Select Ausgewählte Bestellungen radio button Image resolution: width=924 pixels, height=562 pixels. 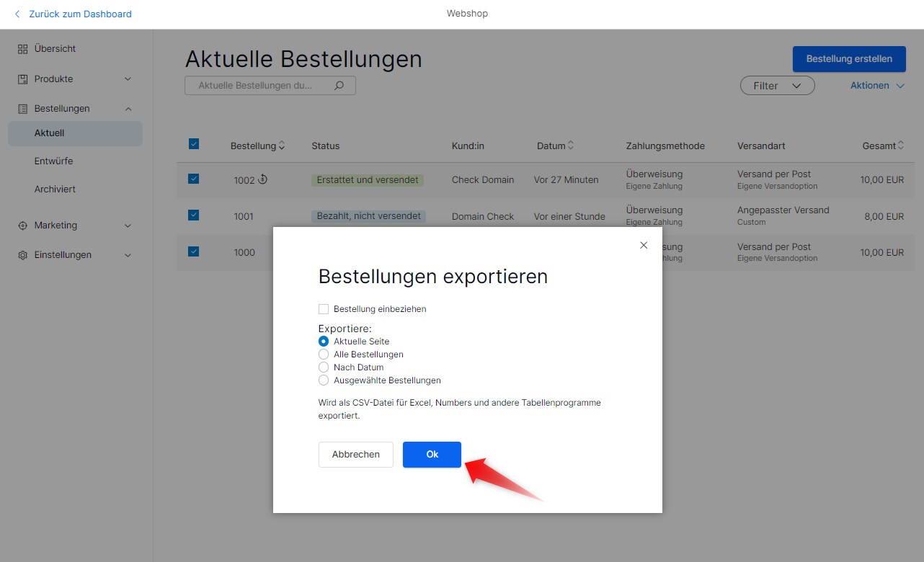pyautogui.click(x=324, y=380)
